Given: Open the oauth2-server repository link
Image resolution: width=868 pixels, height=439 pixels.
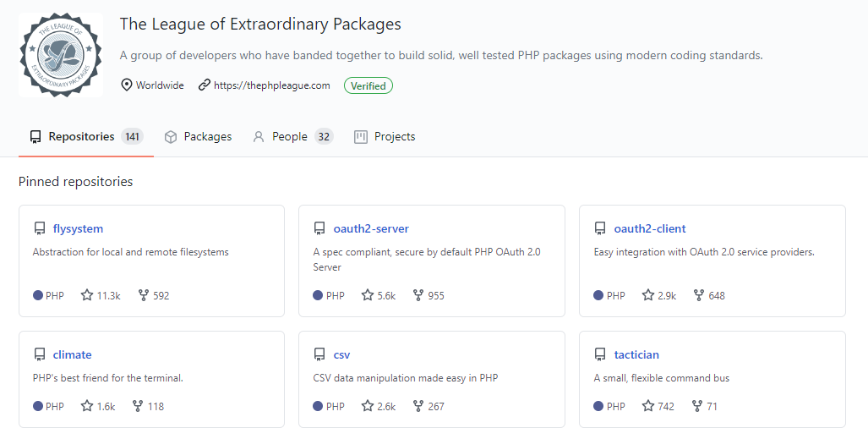Looking at the screenshot, I should pos(371,228).
